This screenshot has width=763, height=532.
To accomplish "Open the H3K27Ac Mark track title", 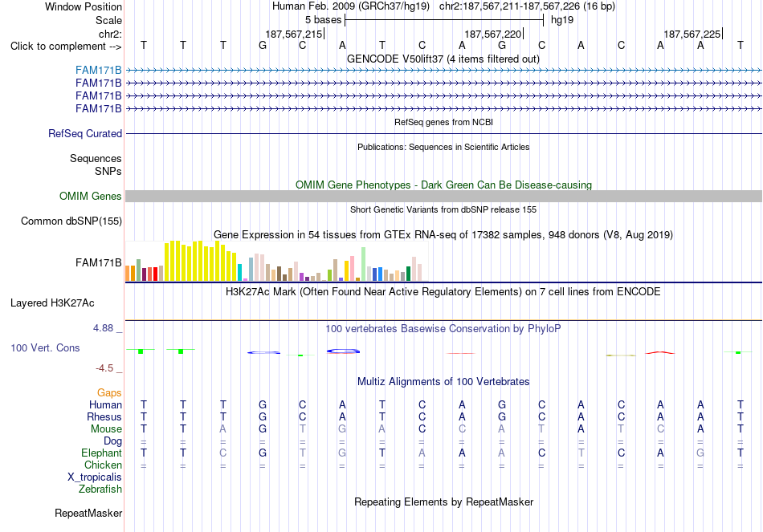I will (443, 292).
